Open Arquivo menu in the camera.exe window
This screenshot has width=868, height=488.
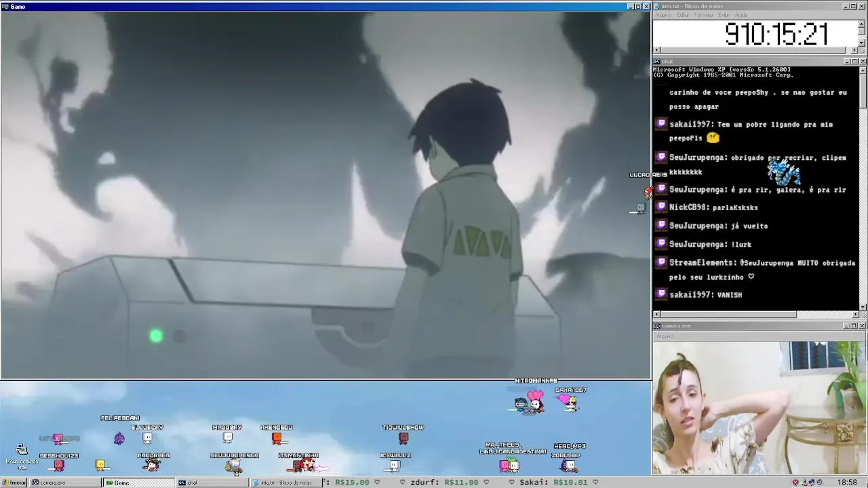point(665,336)
